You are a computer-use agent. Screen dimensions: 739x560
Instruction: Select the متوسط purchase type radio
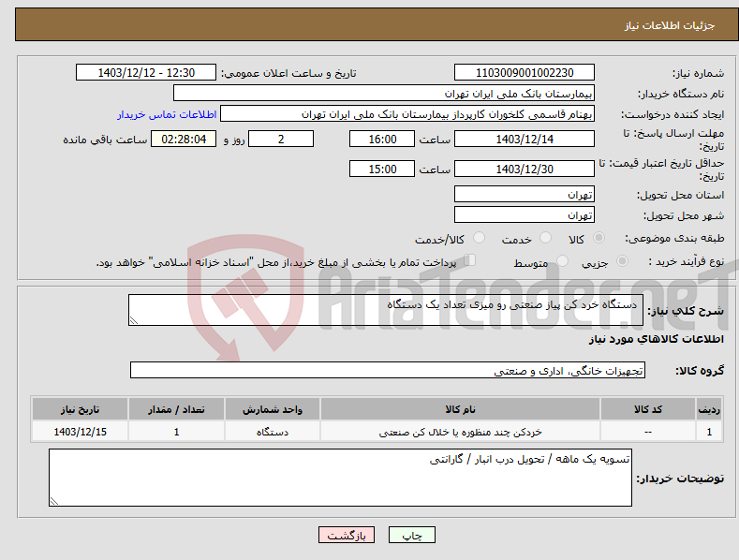click(562, 260)
